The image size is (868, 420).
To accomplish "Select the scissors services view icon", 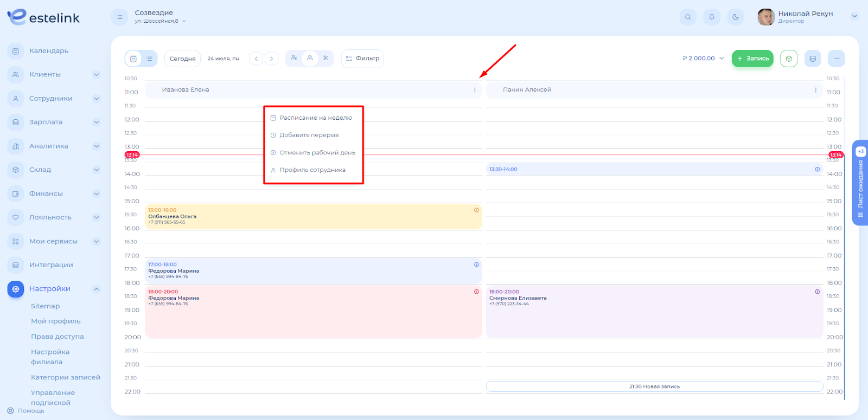I will 325,58.
